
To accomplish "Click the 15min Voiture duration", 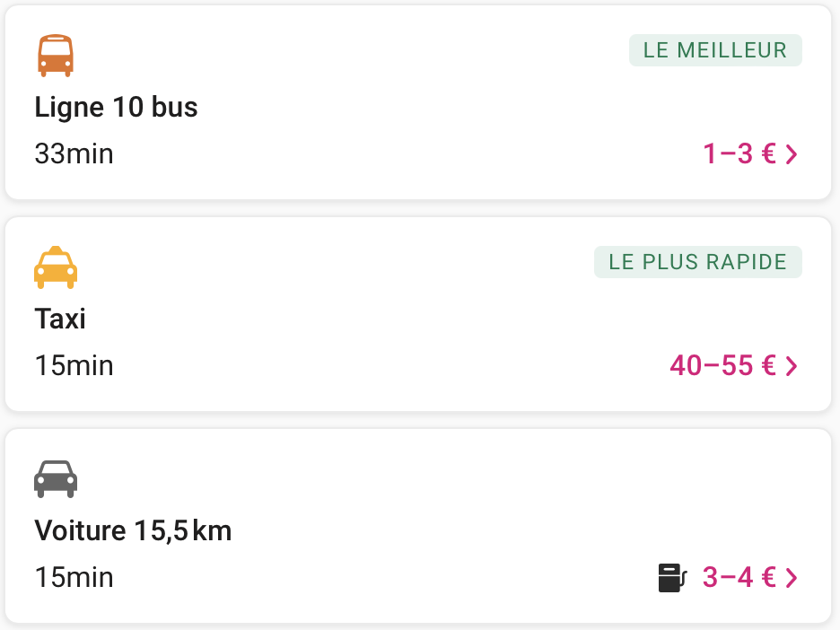I will pos(74,577).
